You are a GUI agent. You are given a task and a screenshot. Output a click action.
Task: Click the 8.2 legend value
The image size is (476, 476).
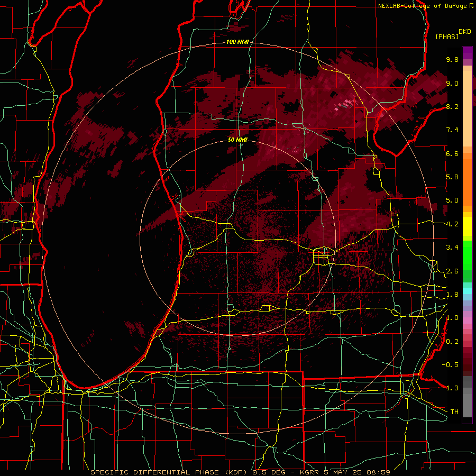coord(452,106)
